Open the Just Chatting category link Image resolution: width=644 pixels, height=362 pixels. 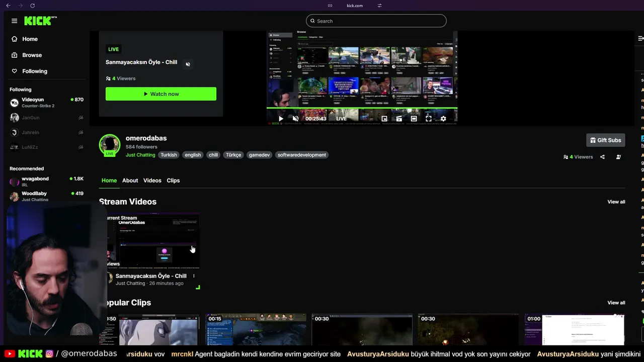point(140,155)
